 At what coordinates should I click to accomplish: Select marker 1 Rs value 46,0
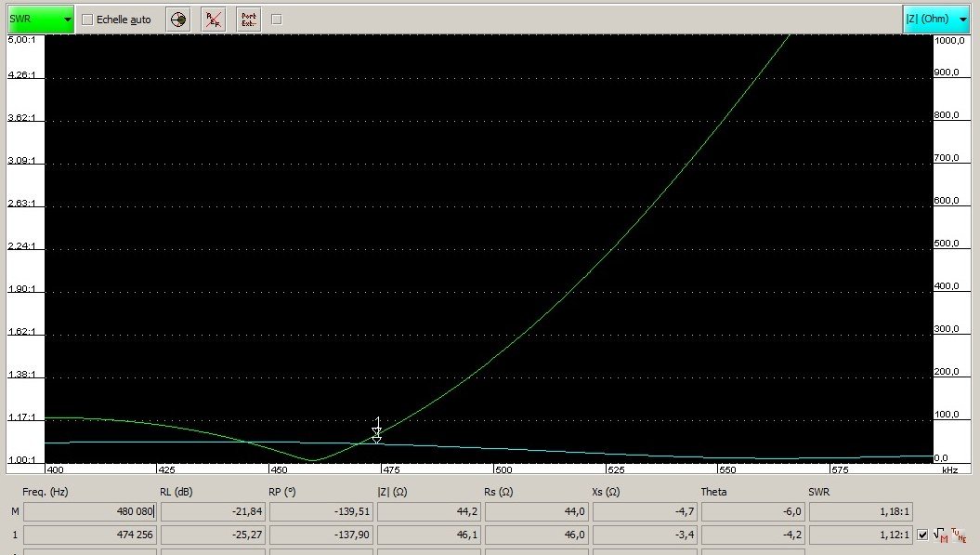[x=537, y=535]
